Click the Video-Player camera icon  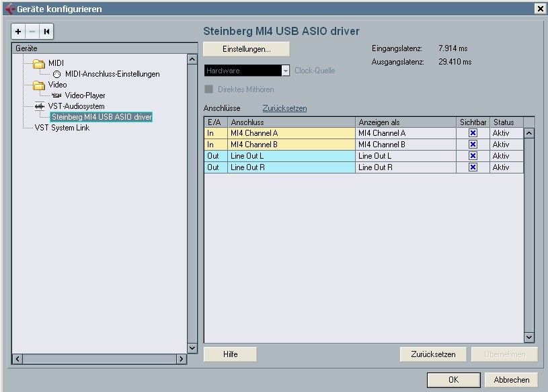coord(56,95)
